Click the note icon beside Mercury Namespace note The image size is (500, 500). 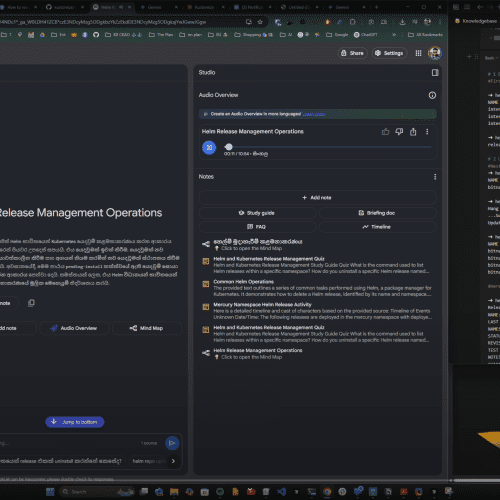point(206,307)
